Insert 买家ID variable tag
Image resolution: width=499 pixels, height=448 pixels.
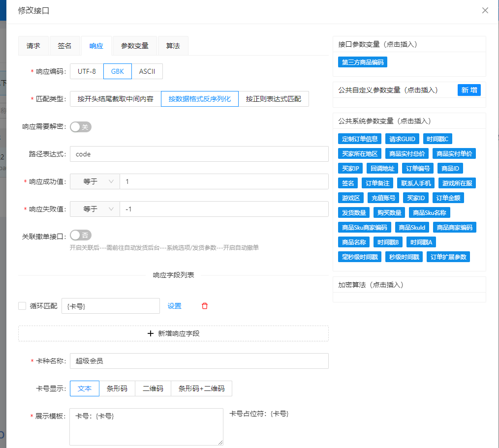(416, 198)
